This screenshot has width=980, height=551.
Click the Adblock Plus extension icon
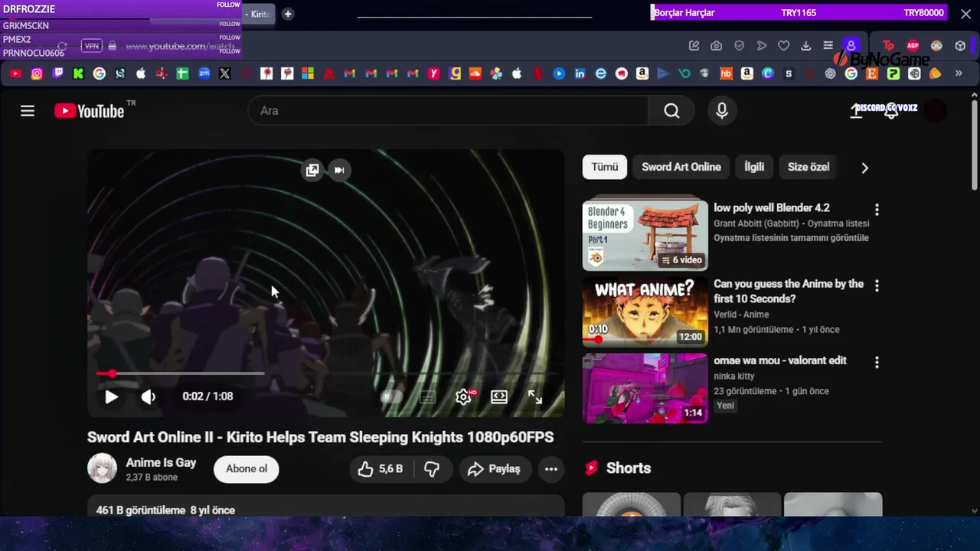pos(913,46)
